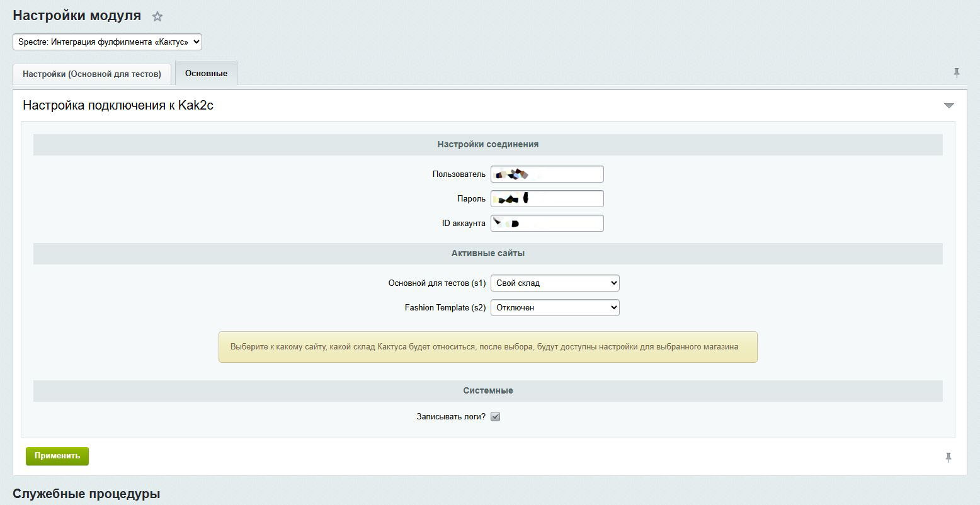Click the pin icon beside the tabs

[956, 73]
